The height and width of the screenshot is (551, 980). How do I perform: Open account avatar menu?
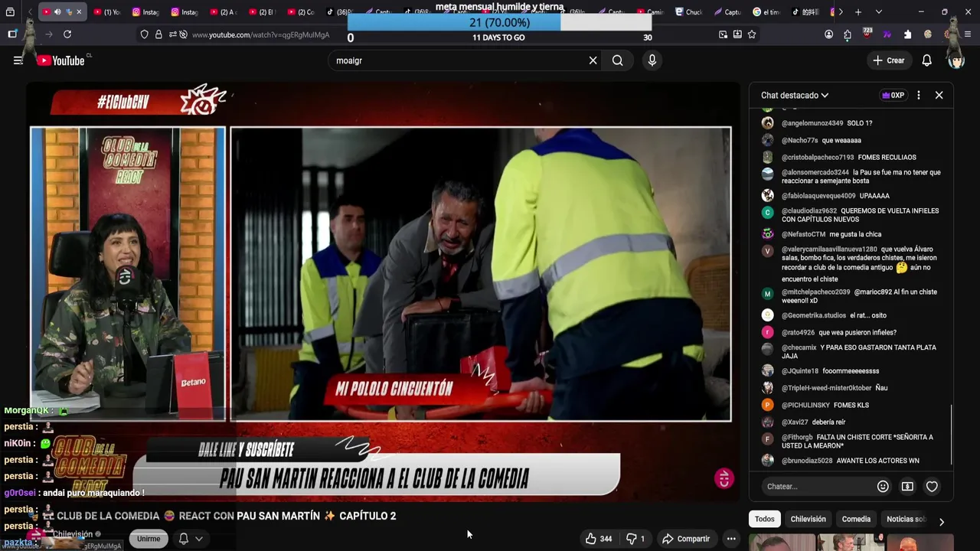point(956,60)
